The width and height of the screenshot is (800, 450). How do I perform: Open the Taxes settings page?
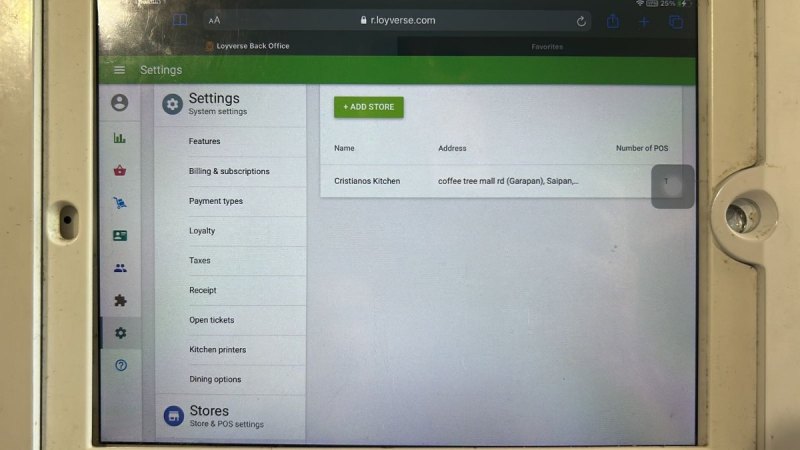tap(200, 261)
